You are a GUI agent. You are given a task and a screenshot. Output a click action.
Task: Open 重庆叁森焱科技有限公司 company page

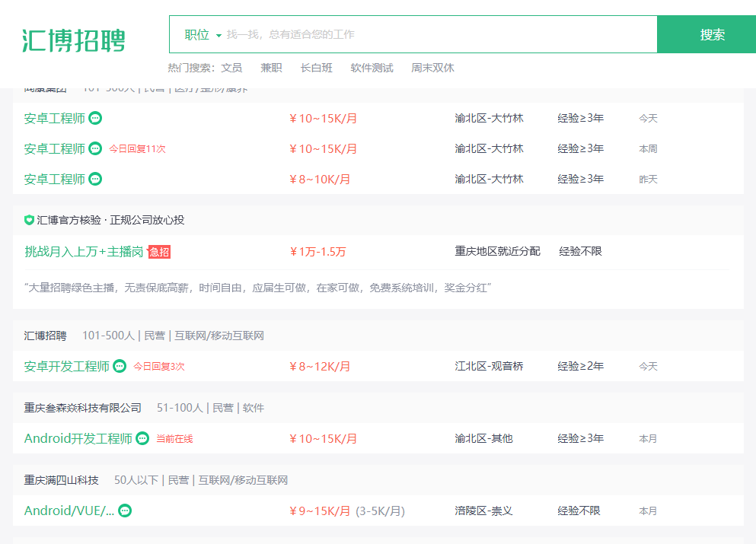pos(82,408)
